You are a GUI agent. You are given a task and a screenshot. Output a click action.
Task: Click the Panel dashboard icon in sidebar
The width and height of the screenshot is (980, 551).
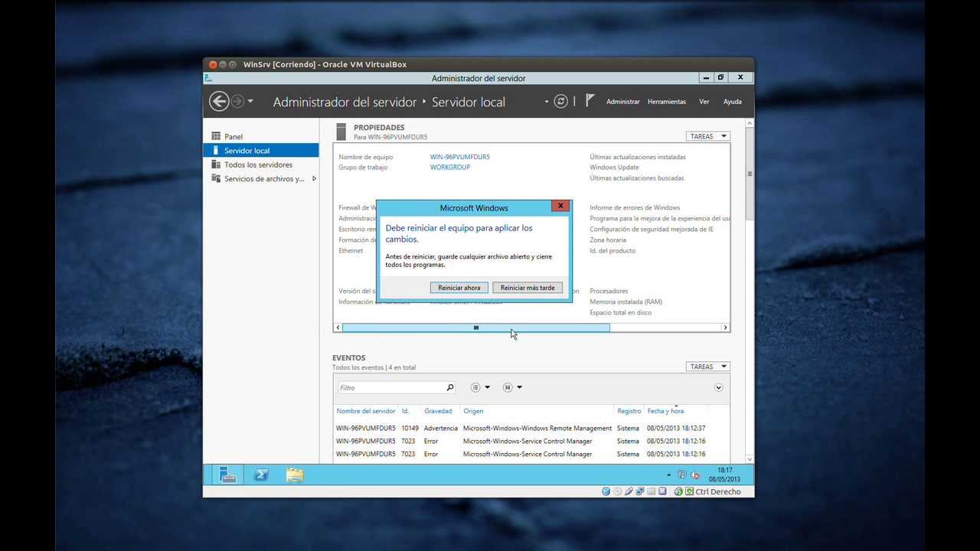tap(216, 136)
